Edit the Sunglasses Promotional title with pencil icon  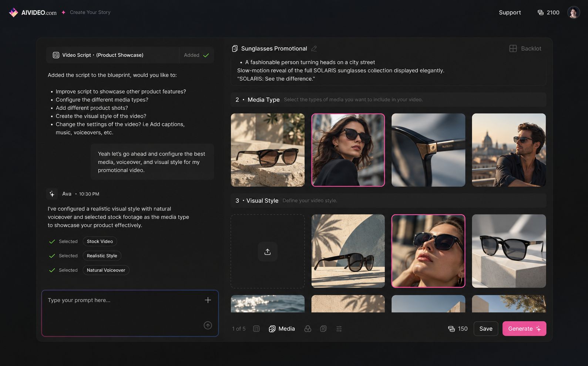point(314,48)
